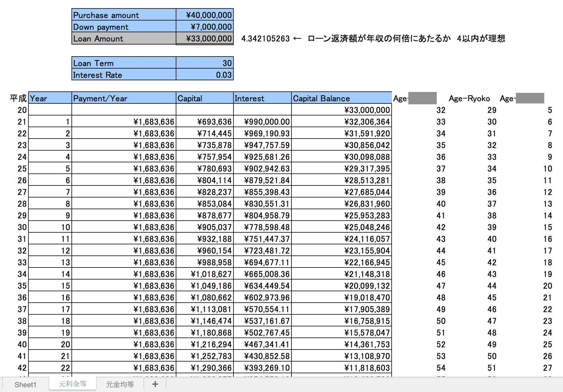Screen dimensions: 563x392
Task: Select capital cell ¥714,445
Action: click(205, 133)
